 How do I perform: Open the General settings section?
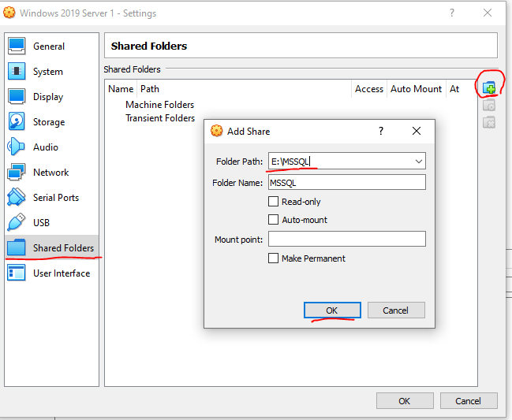tap(48, 46)
